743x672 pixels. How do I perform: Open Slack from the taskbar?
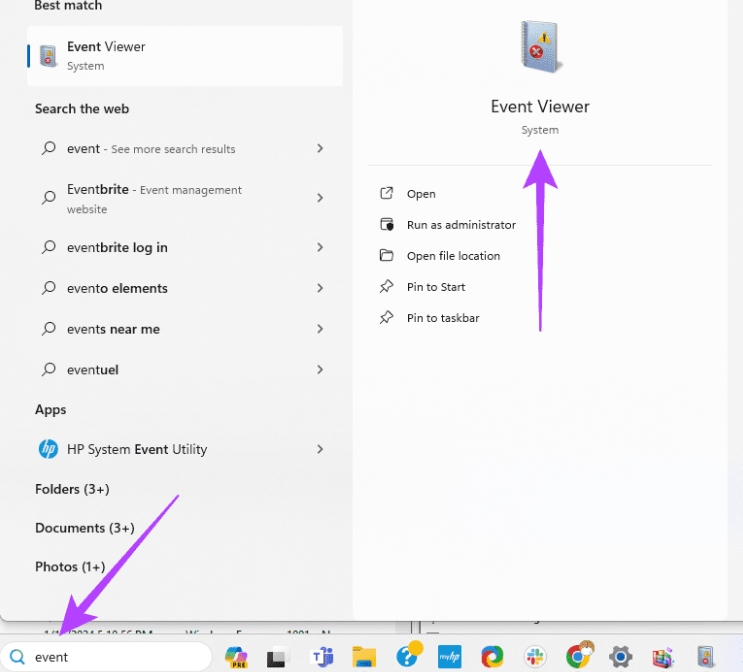(535, 657)
